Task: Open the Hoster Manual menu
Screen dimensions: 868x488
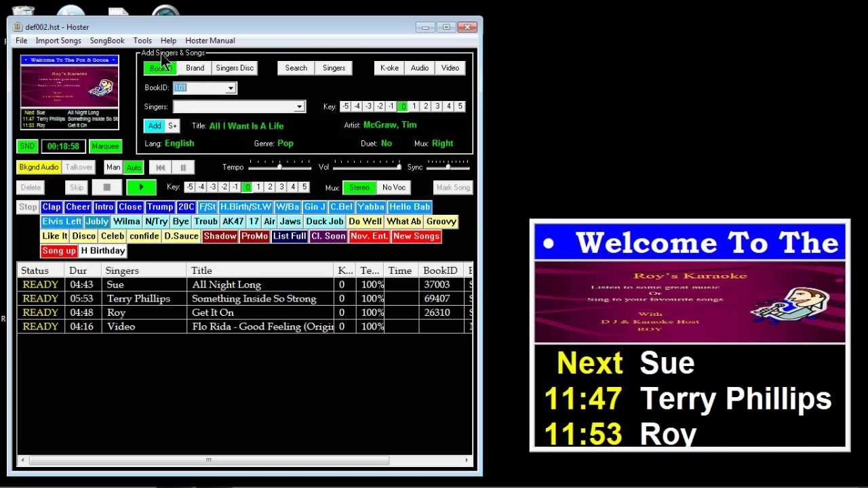Action: (210, 41)
